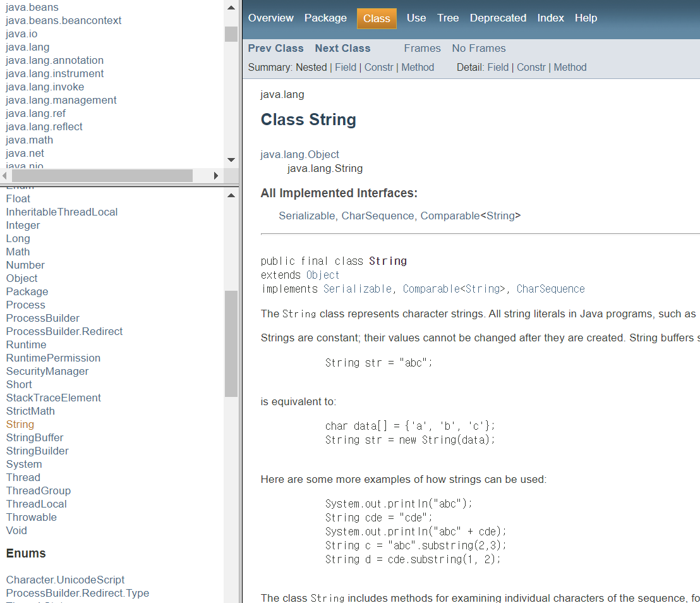Select StringBuilder in the class list

pyautogui.click(x=37, y=451)
